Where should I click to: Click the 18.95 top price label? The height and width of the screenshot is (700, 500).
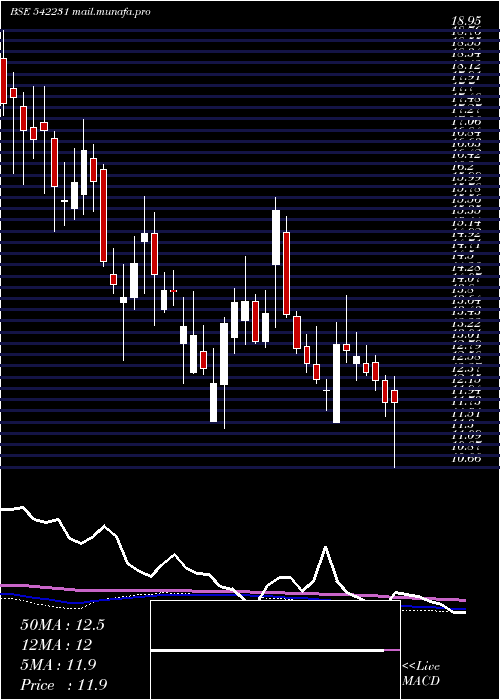[466, 21]
